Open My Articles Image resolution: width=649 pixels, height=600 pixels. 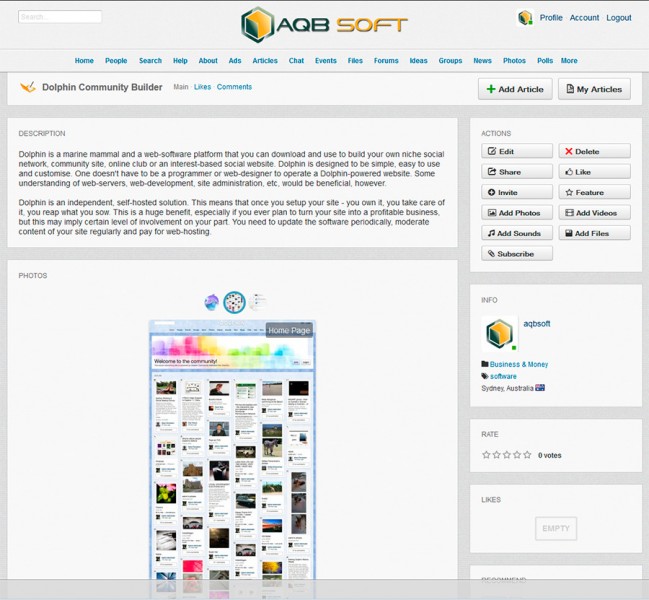[x=594, y=89]
